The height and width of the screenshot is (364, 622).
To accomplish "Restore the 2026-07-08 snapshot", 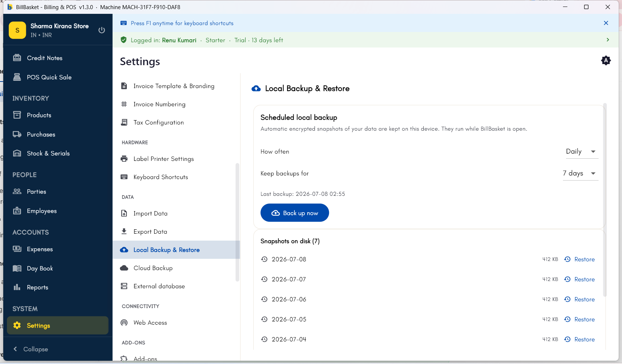I will point(579,259).
